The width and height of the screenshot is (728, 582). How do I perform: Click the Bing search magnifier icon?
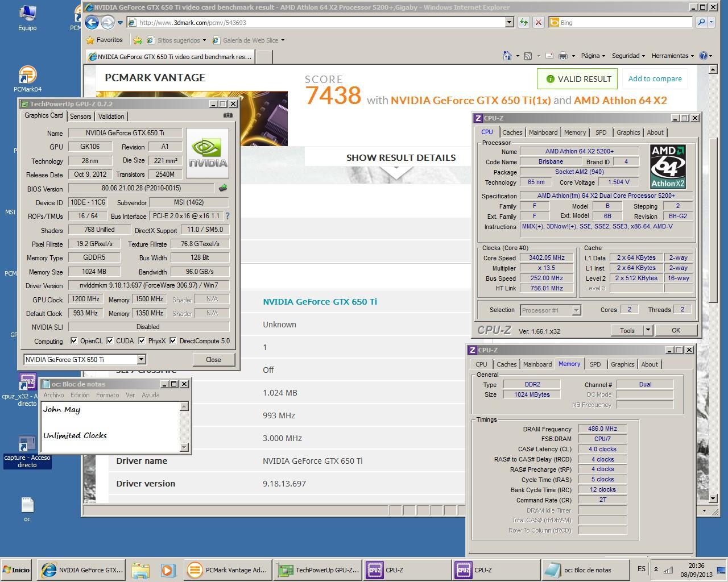pyautogui.click(x=701, y=22)
